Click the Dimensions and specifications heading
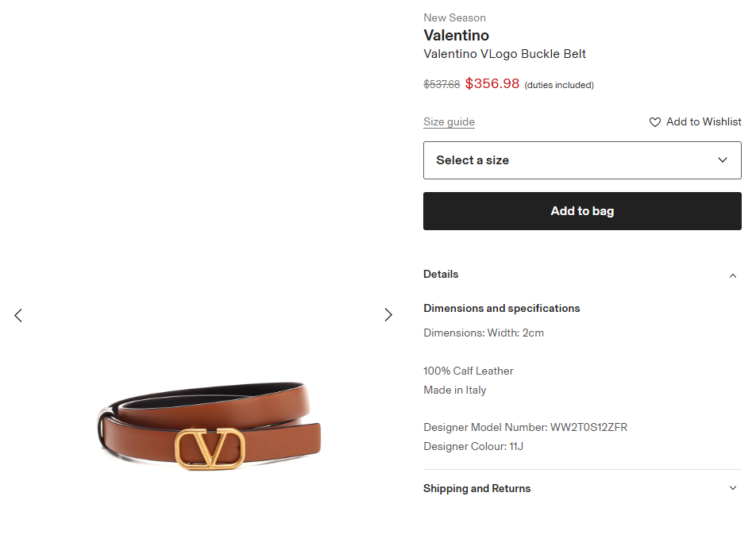Screen dimensions: 756x554 pyautogui.click(x=501, y=308)
